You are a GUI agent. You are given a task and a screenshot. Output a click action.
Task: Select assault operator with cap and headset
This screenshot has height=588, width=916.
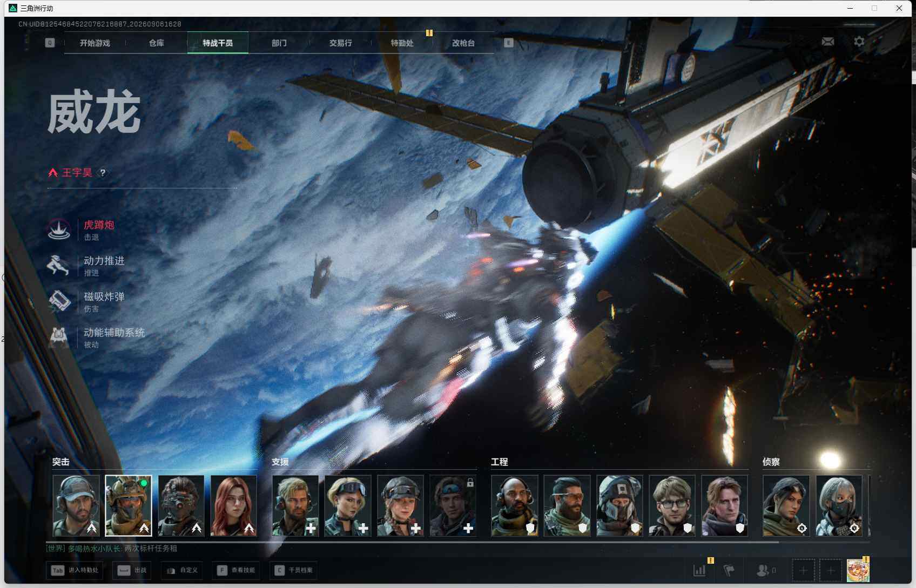point(76,505)
